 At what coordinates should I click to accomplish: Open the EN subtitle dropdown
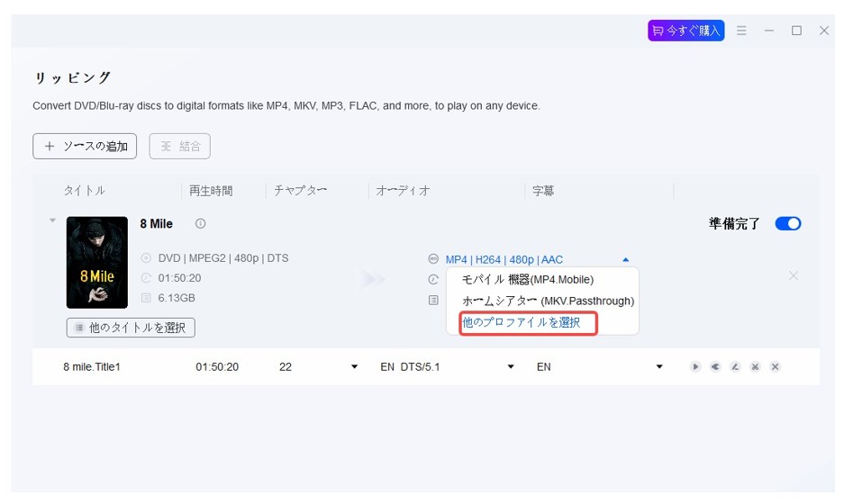659,367
